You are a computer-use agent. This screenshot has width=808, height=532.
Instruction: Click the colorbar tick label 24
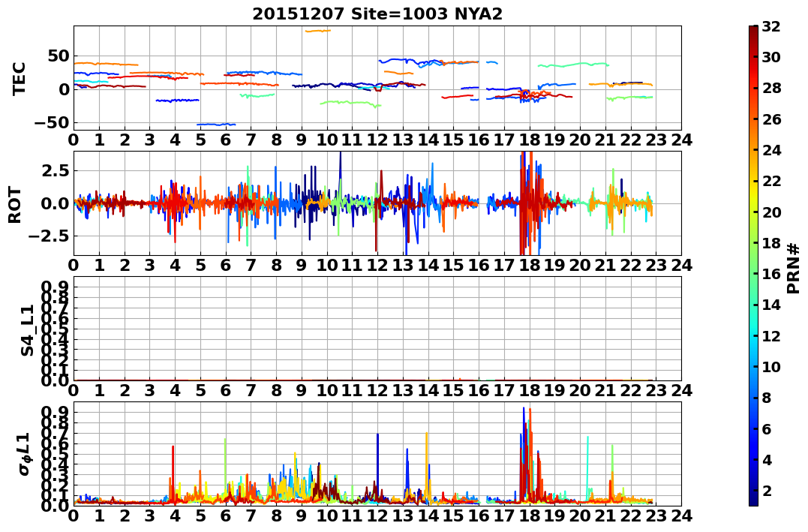pos(771,150)
